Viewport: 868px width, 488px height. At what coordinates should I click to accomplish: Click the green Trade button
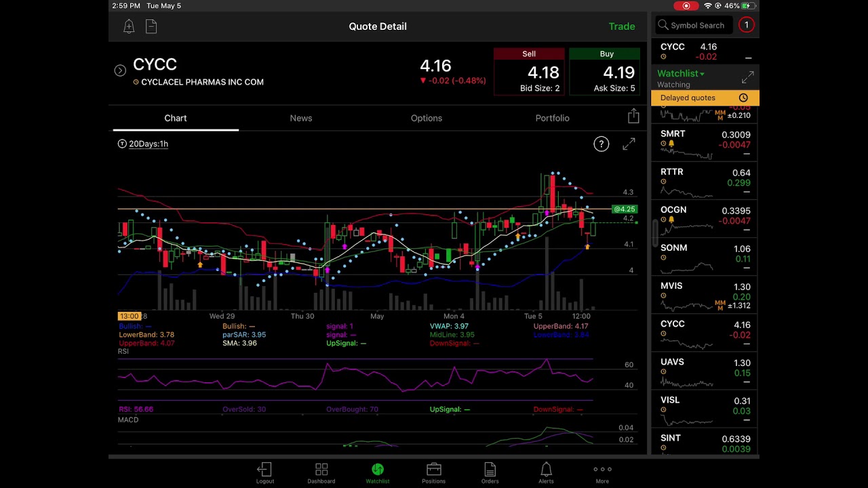click(x=622, y=26)
